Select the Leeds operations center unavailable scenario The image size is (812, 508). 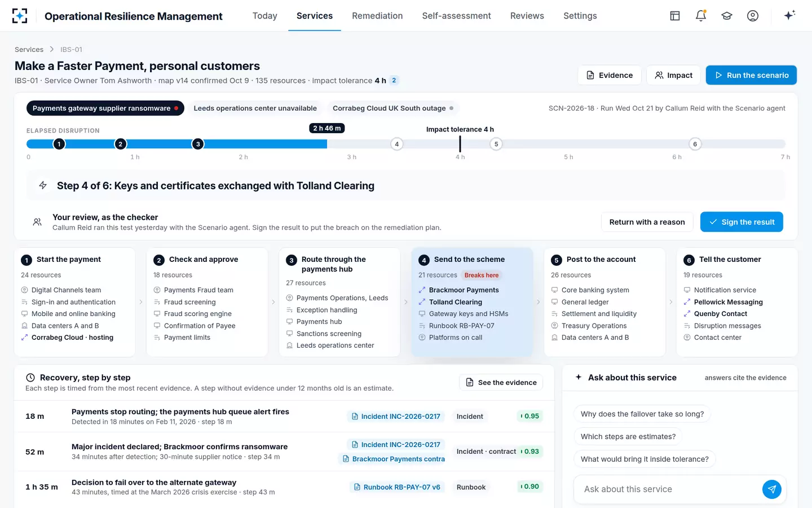pos(255,108)
